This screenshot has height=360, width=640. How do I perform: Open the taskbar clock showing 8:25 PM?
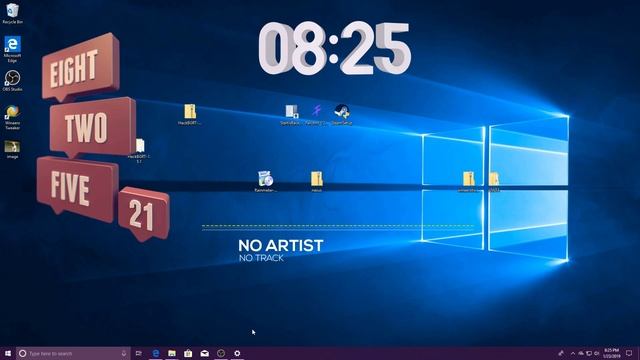[611, 353]
